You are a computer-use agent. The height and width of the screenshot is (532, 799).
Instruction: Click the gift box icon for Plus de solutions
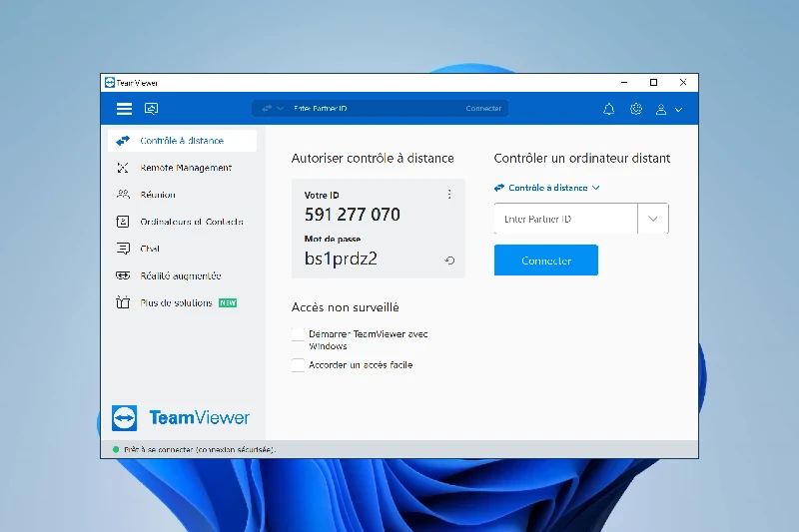[123, 302]
